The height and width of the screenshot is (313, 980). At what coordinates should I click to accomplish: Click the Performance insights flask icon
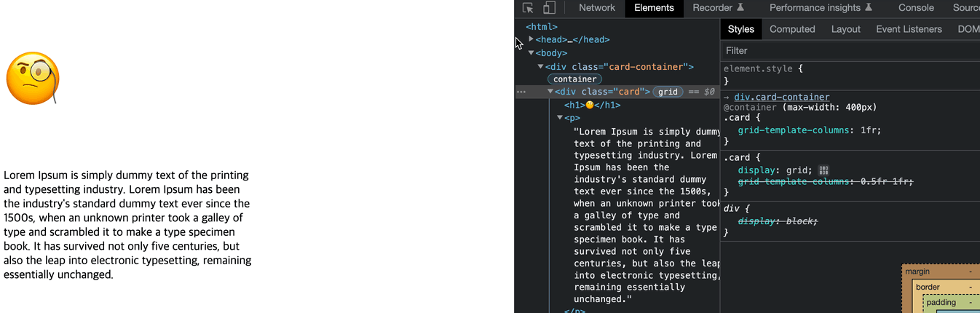(868, 8)
